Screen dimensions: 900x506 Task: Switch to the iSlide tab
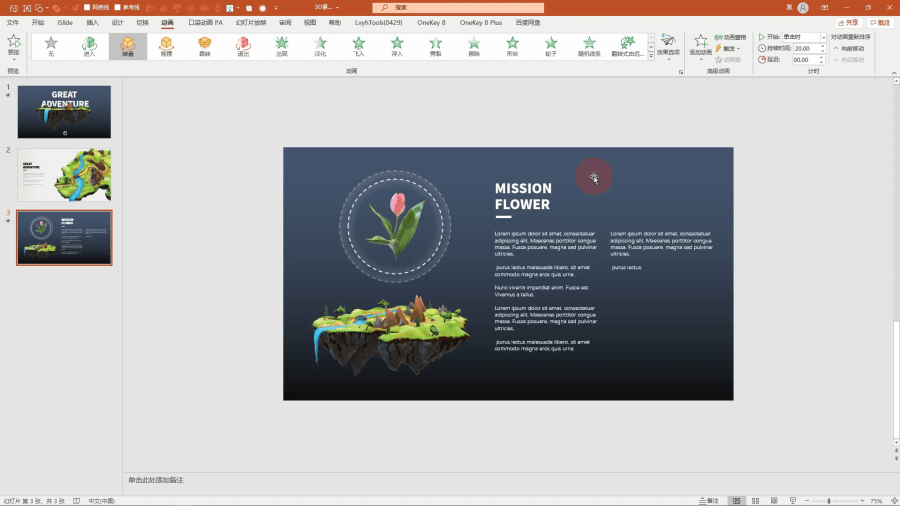click(x=65, y=22)
